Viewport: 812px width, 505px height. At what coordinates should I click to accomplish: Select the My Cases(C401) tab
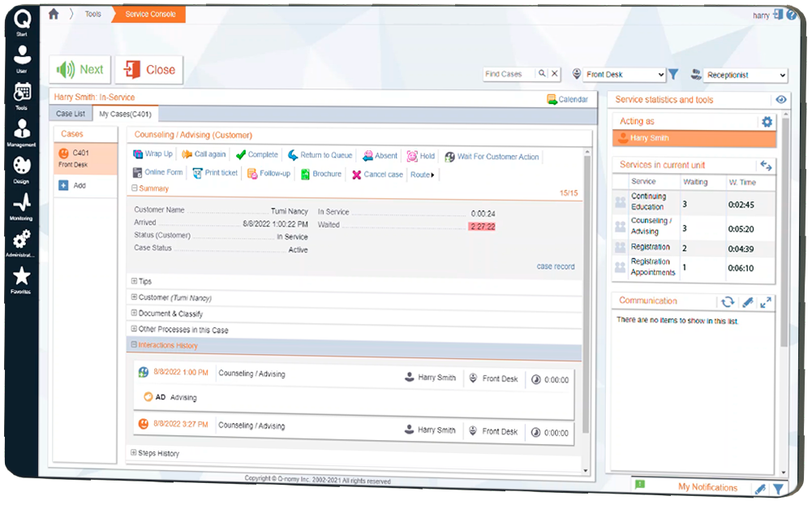[125, 114]
